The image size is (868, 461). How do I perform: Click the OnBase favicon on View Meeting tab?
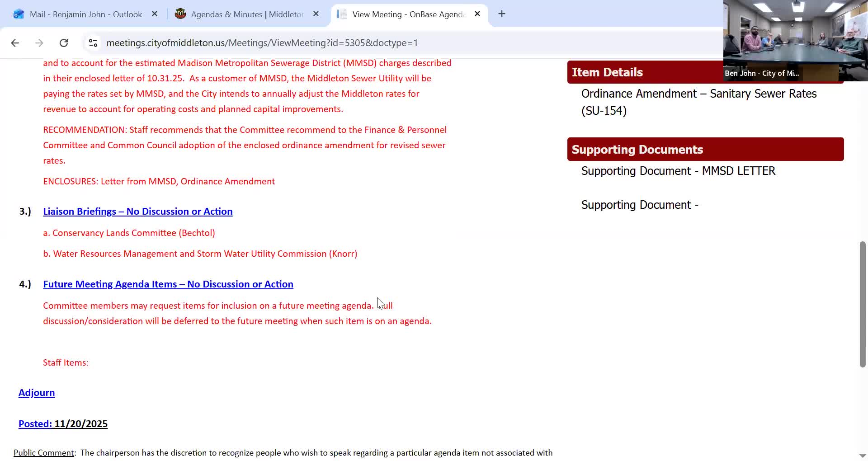pyautogui.click(x=342, y=14)
